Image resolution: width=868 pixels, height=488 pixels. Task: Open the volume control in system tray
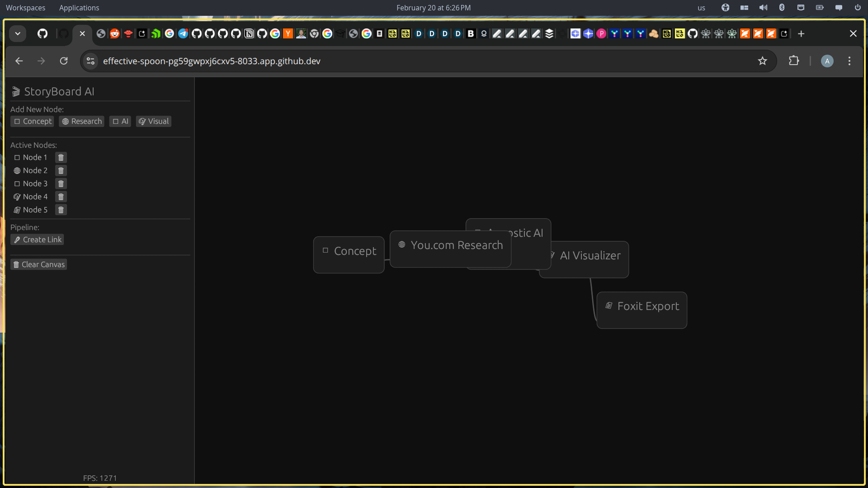[x=763, y=8]
